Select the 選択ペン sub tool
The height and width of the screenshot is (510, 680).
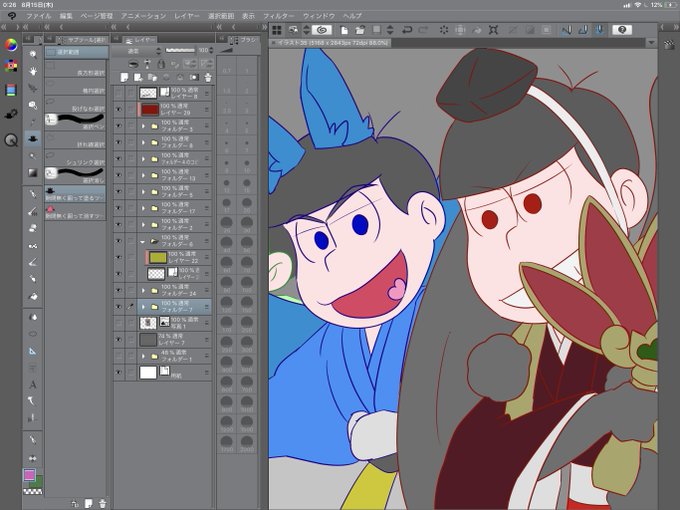(75, 121)
